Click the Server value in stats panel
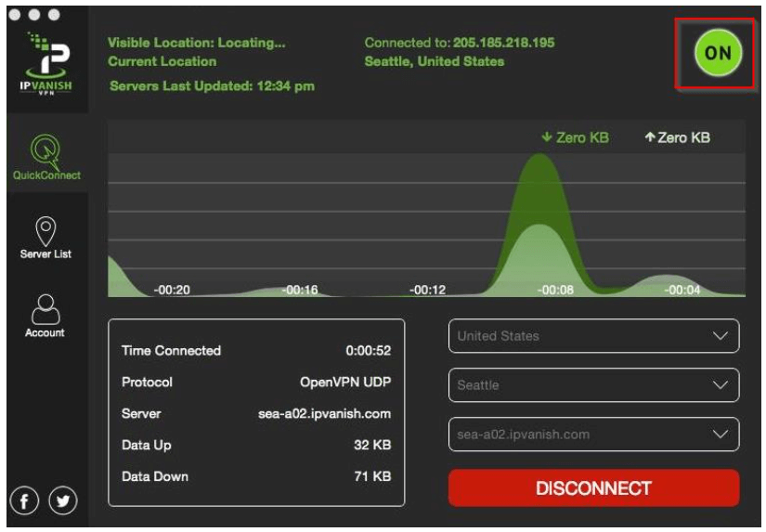Image resolution: width=766 pixels, height=532 pixels. coord(324,414)
